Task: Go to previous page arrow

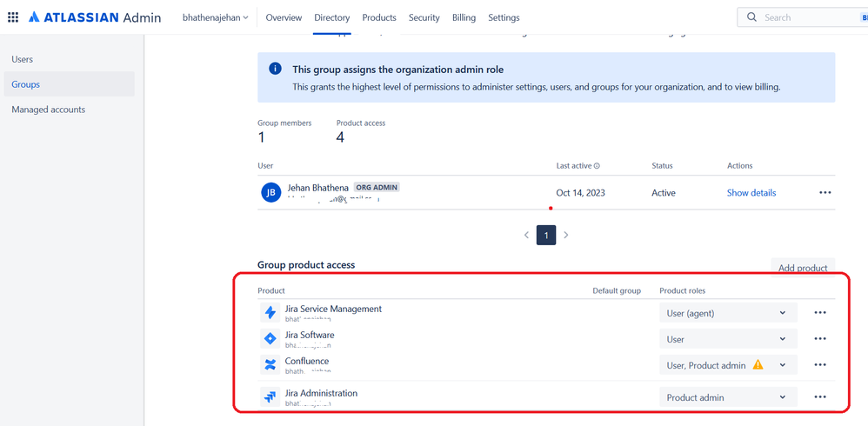Action: point(526,235)
